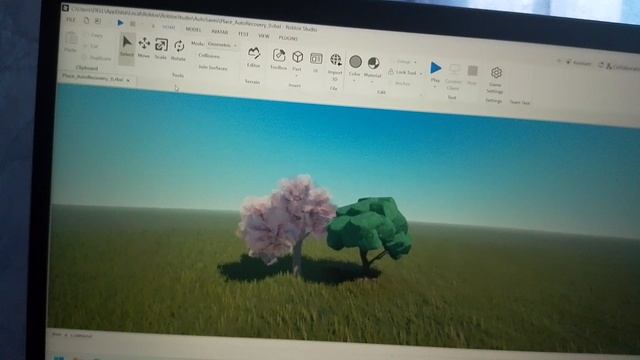Open the Toolbox
The height and width of the screenshot is (360, 640).
(279, 60)
